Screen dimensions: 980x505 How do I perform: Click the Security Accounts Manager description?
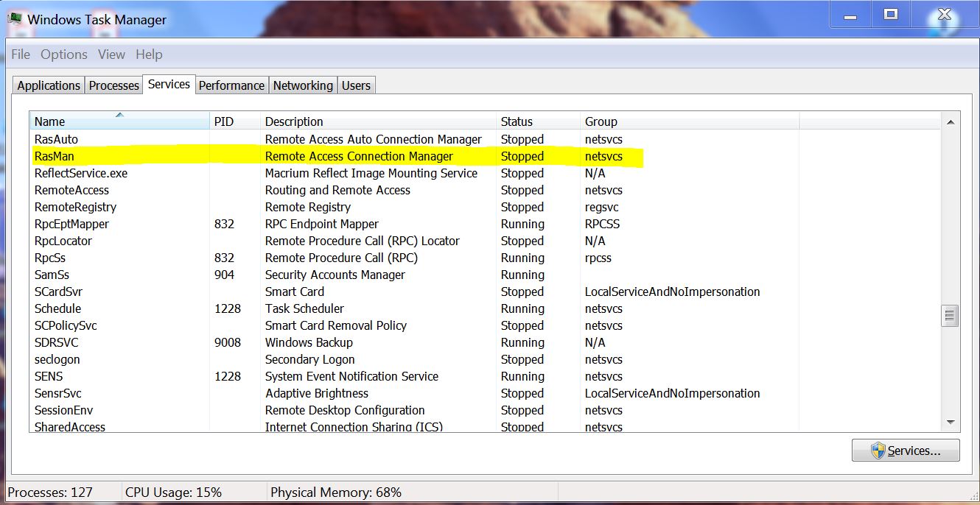[335, 275]
